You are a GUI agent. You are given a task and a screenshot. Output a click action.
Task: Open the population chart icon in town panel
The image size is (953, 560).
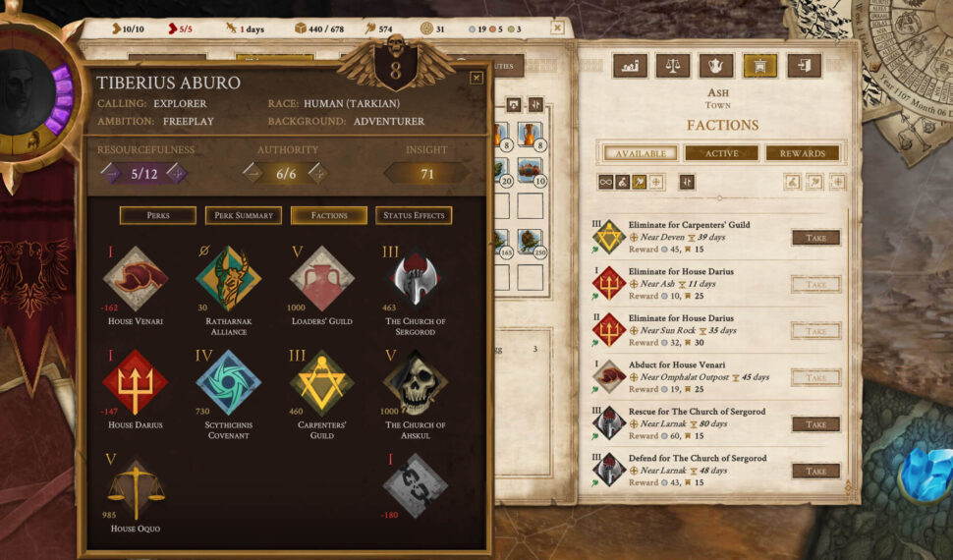(630, 66)
